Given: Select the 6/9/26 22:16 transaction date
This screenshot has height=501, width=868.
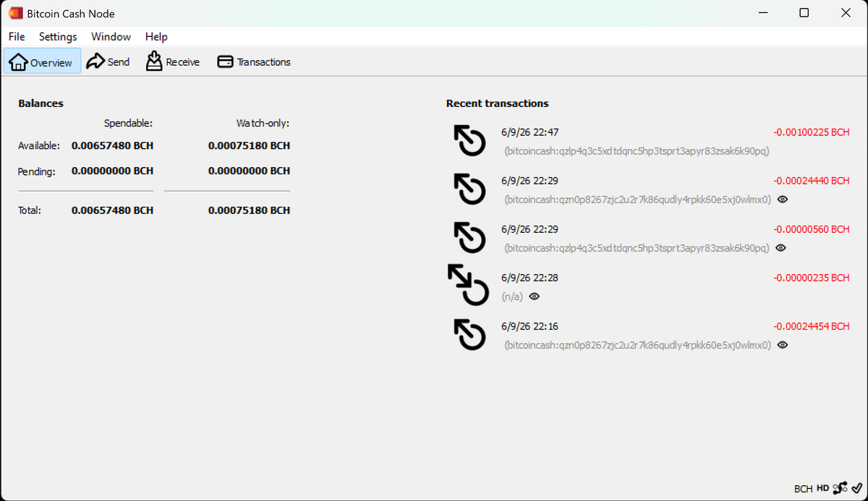Looking at the screenshot, I should [529, 326].
